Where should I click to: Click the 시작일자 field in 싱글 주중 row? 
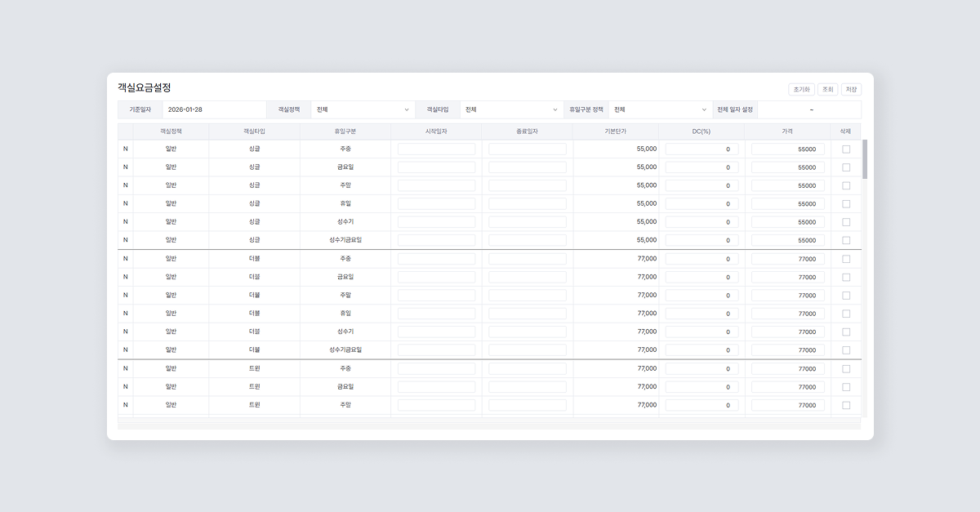436,149
